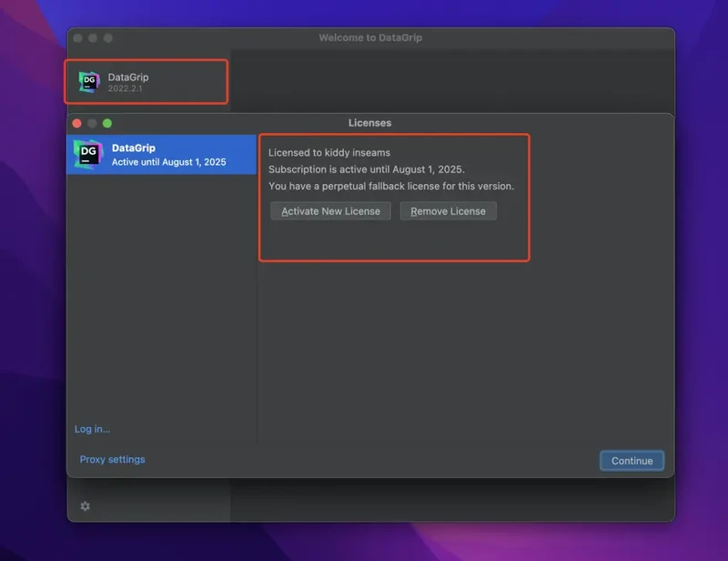Close the Licenses dialog with red button
The height and width of the screenshot is (561, 728).
point(77,123)
